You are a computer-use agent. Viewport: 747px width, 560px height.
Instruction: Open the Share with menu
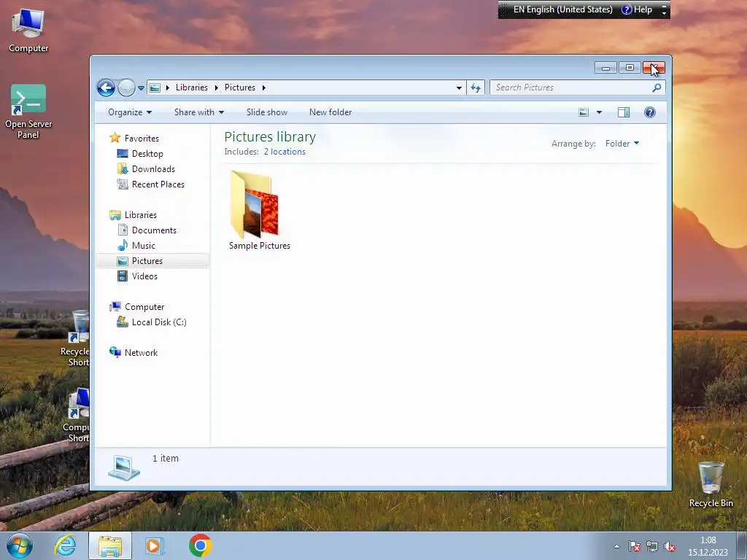tap(199, 112)
